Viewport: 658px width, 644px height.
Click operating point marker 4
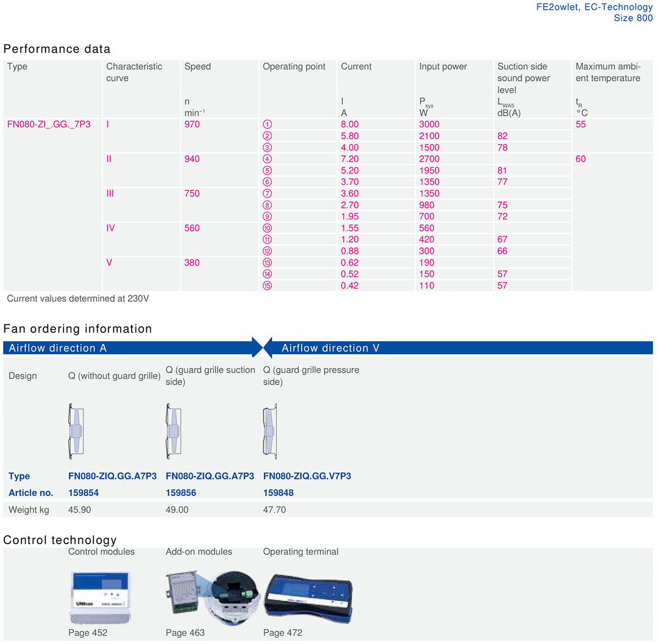[x=267, y=159]
